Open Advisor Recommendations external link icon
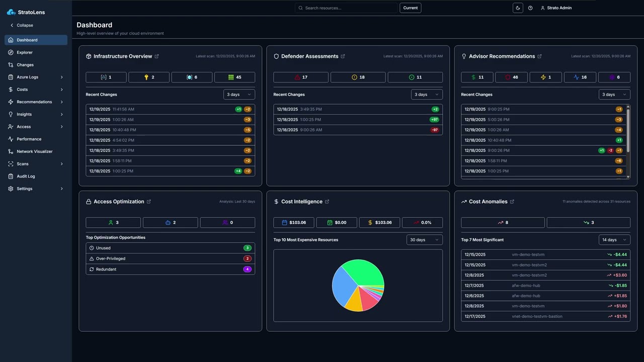644x362 pixels. coord(539,56)
